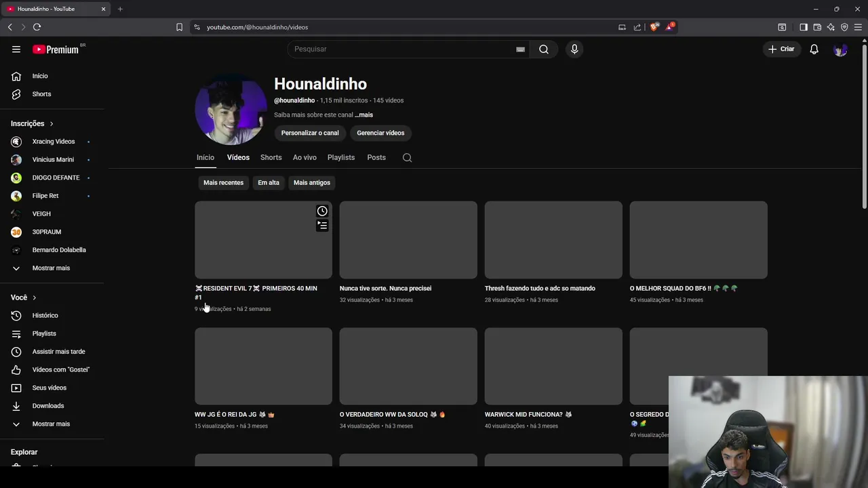The image size is (868, 488).
Task: Open Brave VPN shield icon
Action: click(844, 27)
